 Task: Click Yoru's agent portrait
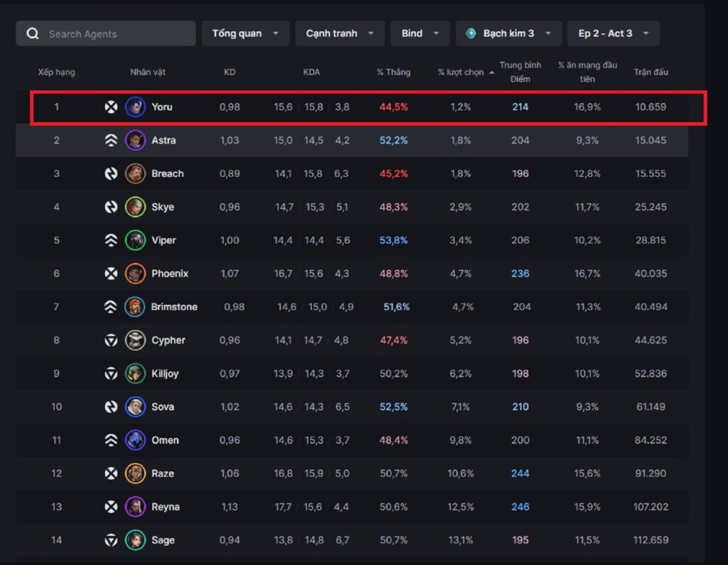tap(135, 107)
